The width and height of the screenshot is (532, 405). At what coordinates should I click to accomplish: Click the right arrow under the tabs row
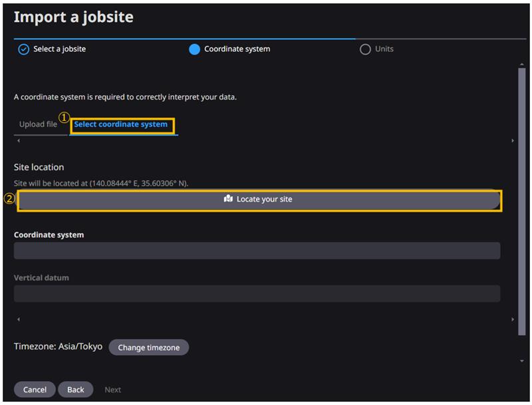tap(512, 140)
